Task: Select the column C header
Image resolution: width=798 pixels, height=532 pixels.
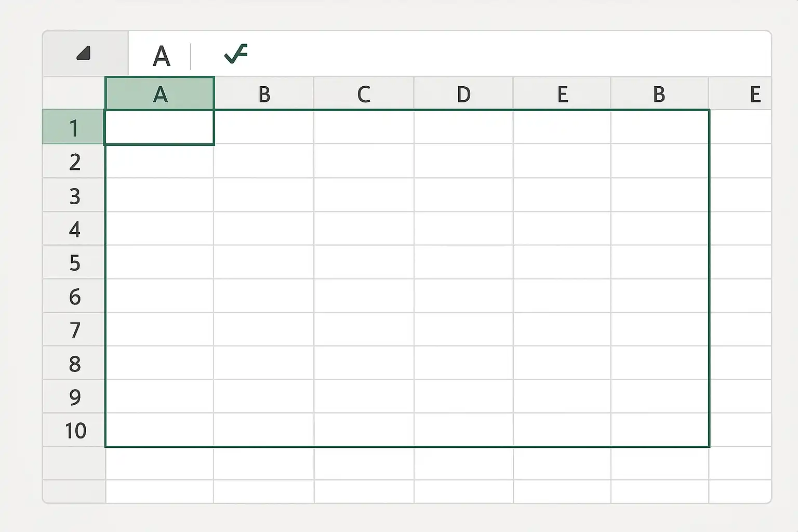Action: click(x=364, y=94)
